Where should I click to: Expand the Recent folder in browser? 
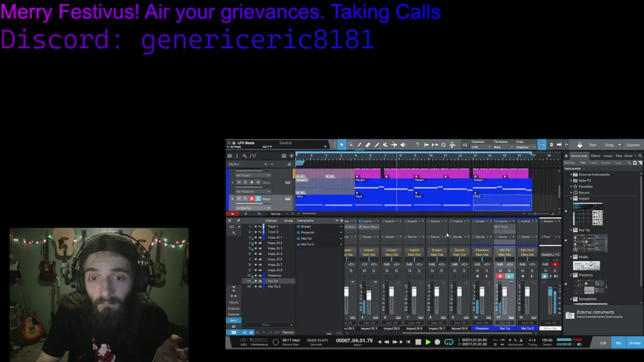572,193
